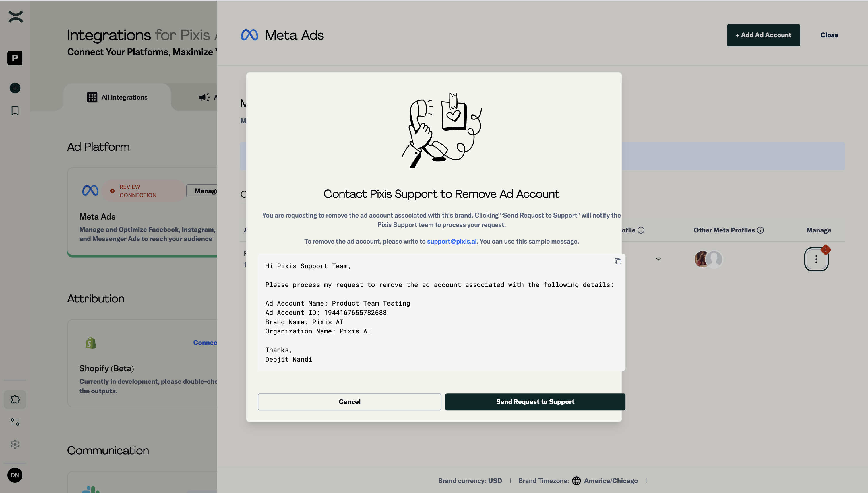Click the info icon next to Other Meta Profiles

(x=761, y=230)
